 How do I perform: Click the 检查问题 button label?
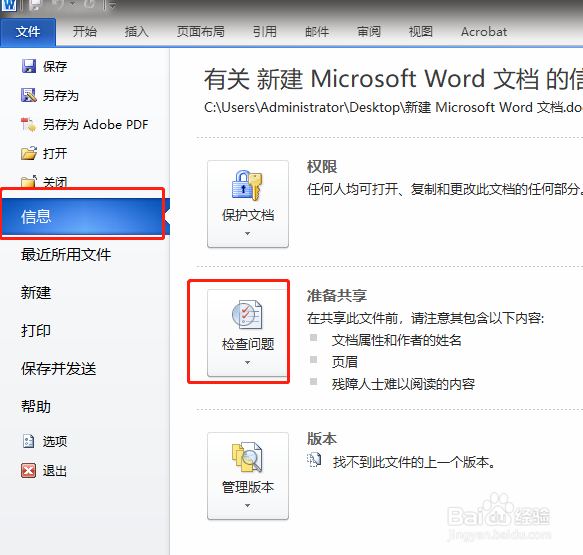(248, 344)
